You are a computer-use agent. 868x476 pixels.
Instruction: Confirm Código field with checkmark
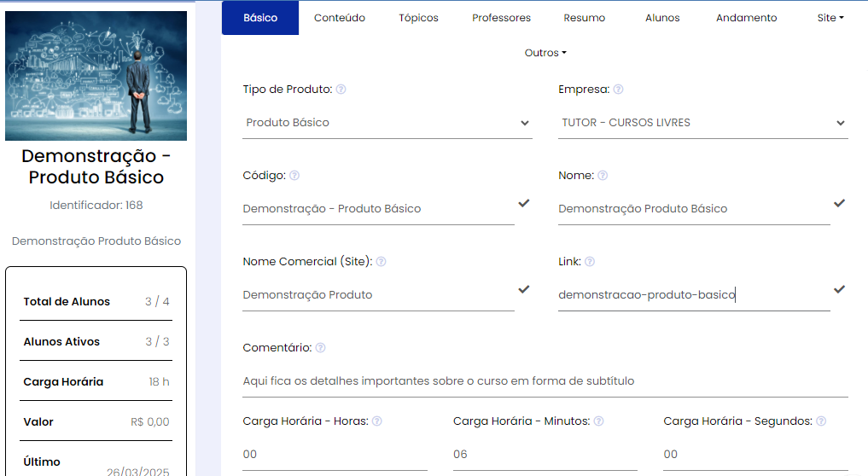524,203
